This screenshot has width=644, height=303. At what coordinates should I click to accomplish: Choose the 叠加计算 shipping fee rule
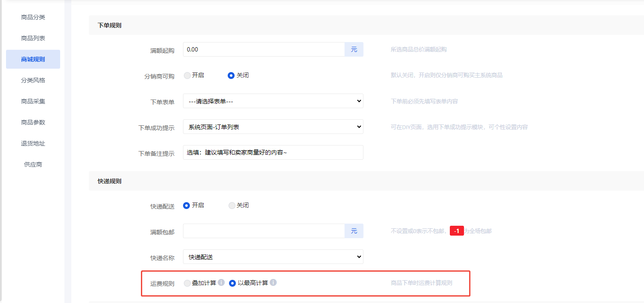point(187,283)
